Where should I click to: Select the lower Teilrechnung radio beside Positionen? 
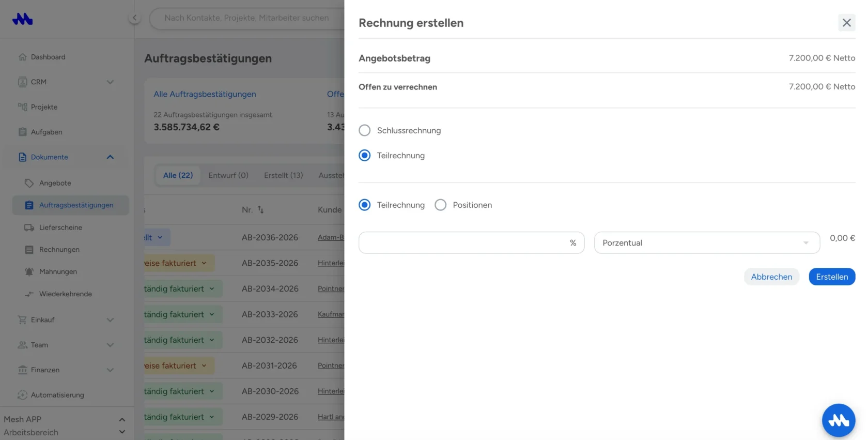coord(364,205)
